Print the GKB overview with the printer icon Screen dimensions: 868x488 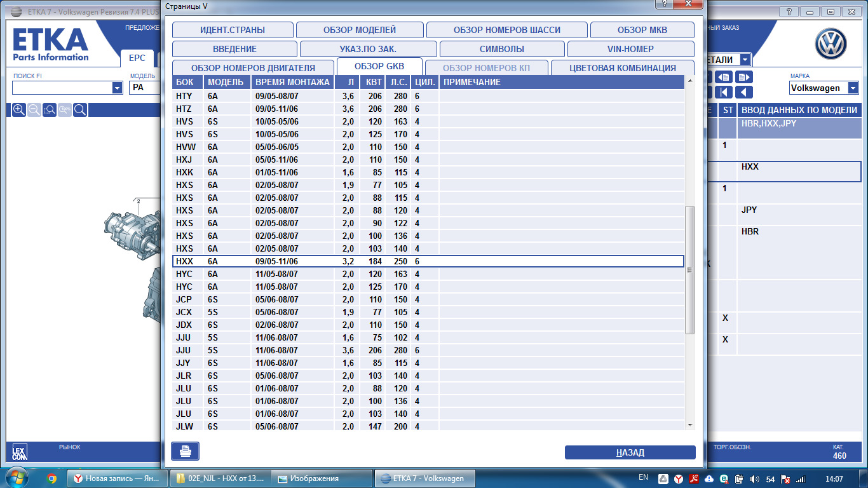185,451
